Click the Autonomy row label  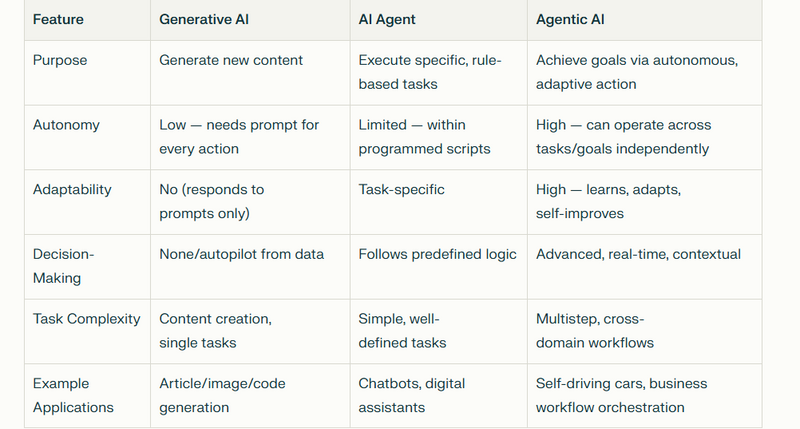(x=66, y=125)
